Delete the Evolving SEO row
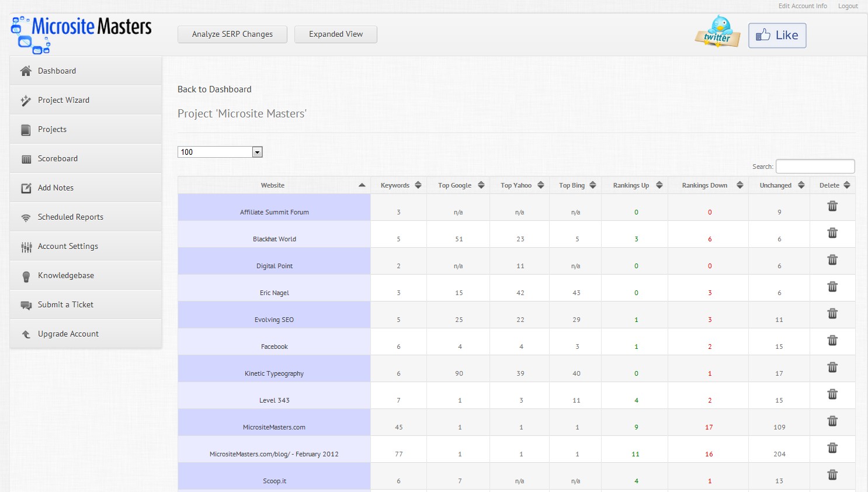The width and height of the screenshot is (868, 492). click(832, 313)
